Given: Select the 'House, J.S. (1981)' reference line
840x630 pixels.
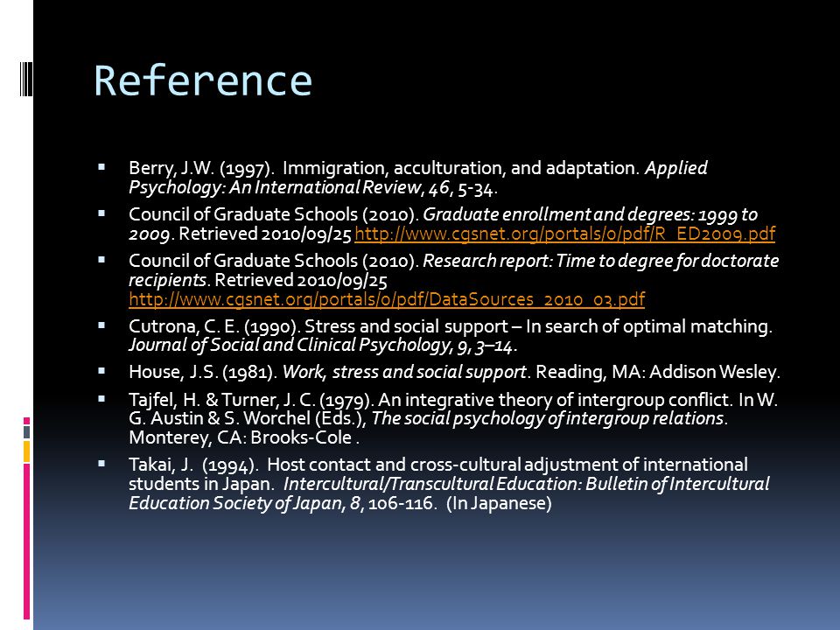Looking at the screenshot, I should point(454,373).
